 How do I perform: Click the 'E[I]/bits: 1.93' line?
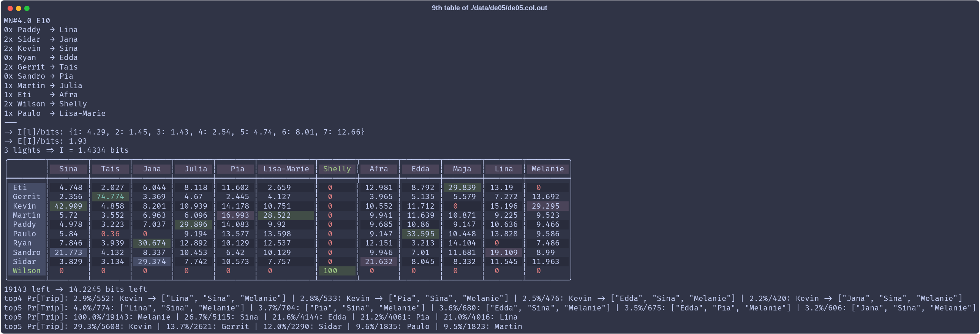tap(45, 141)
